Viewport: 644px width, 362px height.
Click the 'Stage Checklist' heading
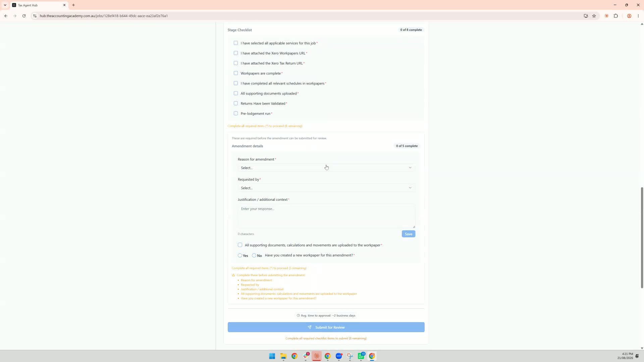[239, 30]
